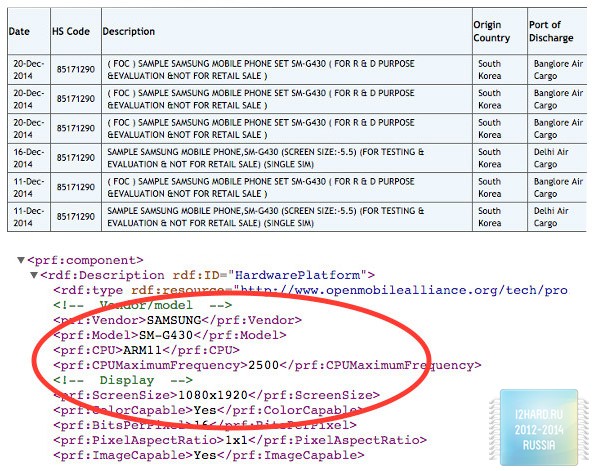Screen dimensions: 594x471
Task: Collapse the rdf:Description HardwarePlatform node triangle
Action: point(34,275)
